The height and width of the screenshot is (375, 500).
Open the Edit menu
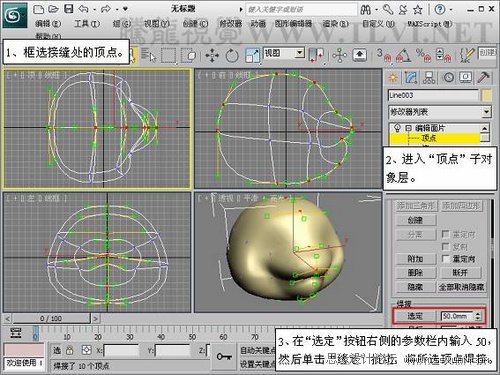(x=48, y=23)
